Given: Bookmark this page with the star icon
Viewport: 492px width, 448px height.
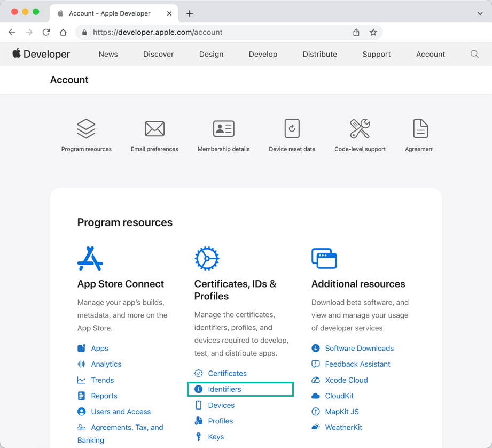Looking at the screenshot, I should [373, 32].
